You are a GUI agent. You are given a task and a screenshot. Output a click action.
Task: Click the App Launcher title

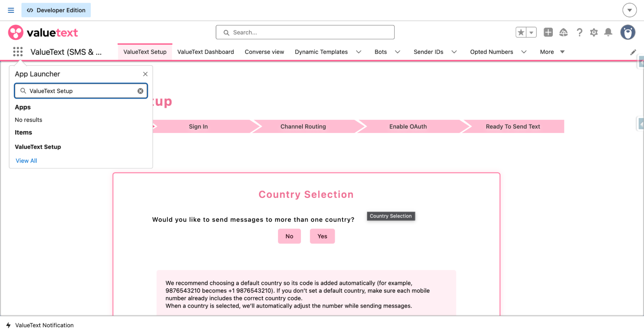(37, 74)
